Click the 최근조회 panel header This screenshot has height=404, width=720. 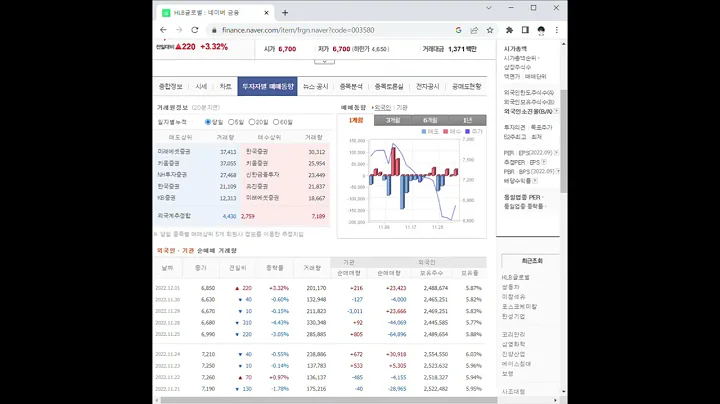[x=532, y=261]
